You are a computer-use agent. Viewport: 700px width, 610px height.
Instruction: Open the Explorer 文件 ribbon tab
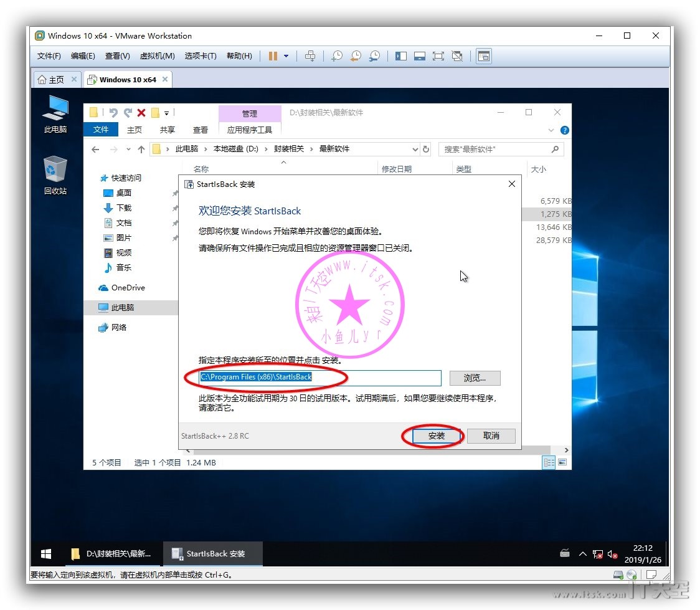pos(101,130)
